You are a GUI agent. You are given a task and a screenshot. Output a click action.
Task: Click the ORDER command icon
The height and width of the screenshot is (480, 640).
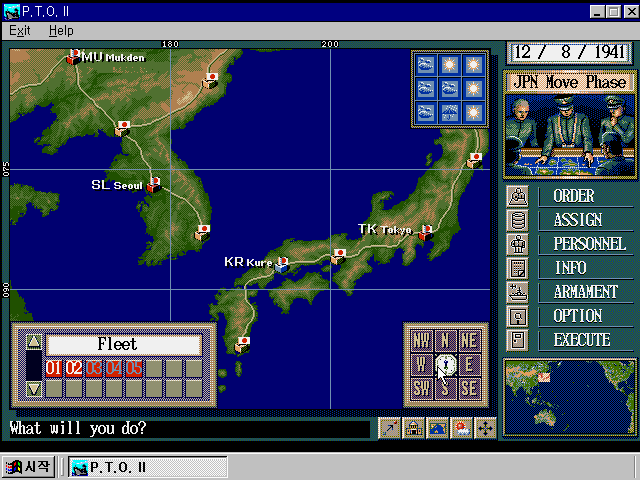pyautogui.click(x=518, y=196)
